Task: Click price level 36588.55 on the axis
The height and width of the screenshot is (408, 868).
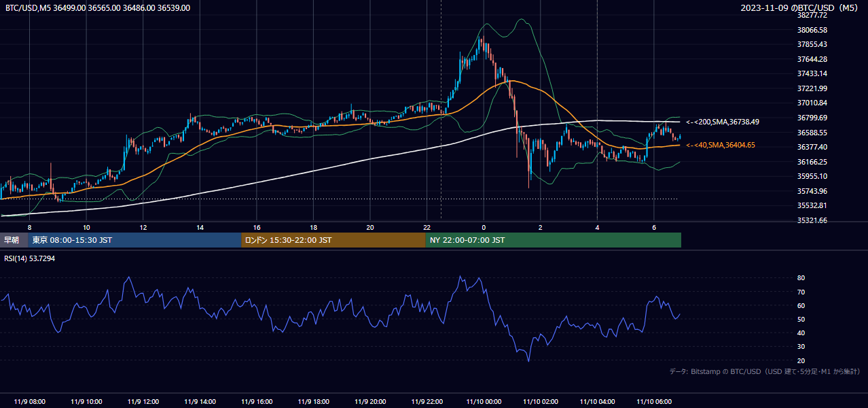Action: [x=812, y=133]
